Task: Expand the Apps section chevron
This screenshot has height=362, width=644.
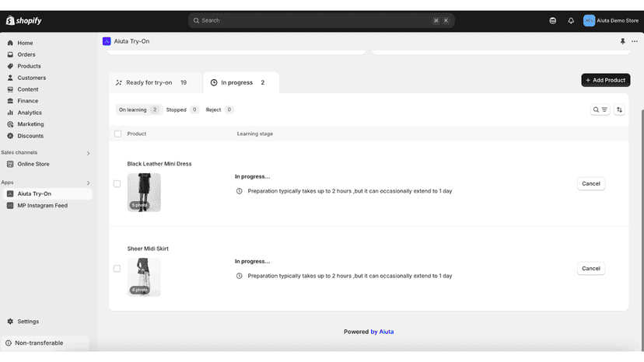Action: pos(89,183)
